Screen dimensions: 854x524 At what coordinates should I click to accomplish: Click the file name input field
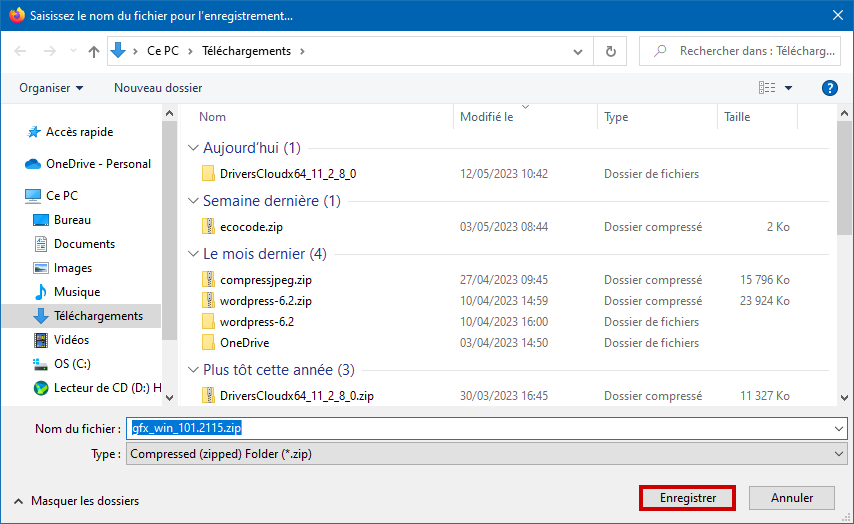tap(486, 428)
